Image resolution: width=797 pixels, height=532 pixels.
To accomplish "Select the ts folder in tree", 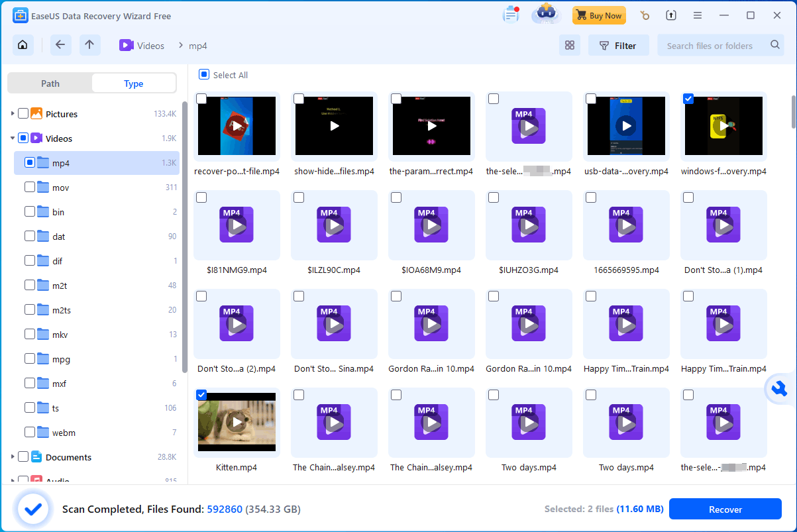I will (97, 408).
